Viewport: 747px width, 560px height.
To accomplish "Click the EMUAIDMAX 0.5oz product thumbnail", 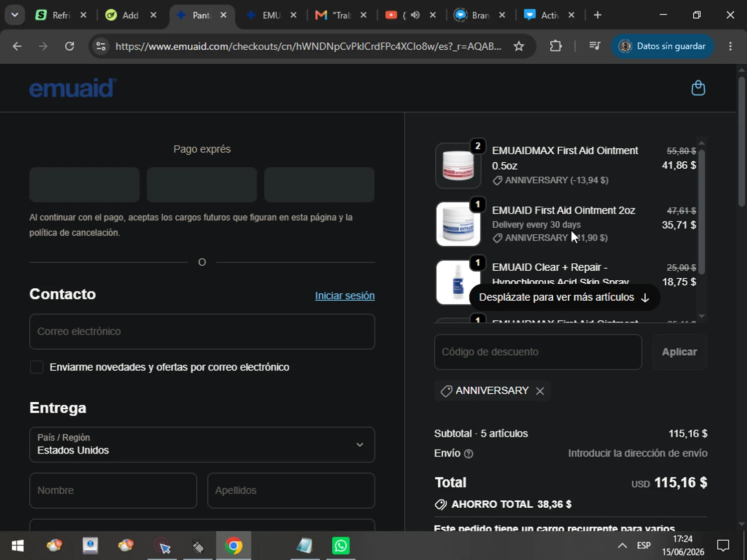I will click(x=458, y=166).
